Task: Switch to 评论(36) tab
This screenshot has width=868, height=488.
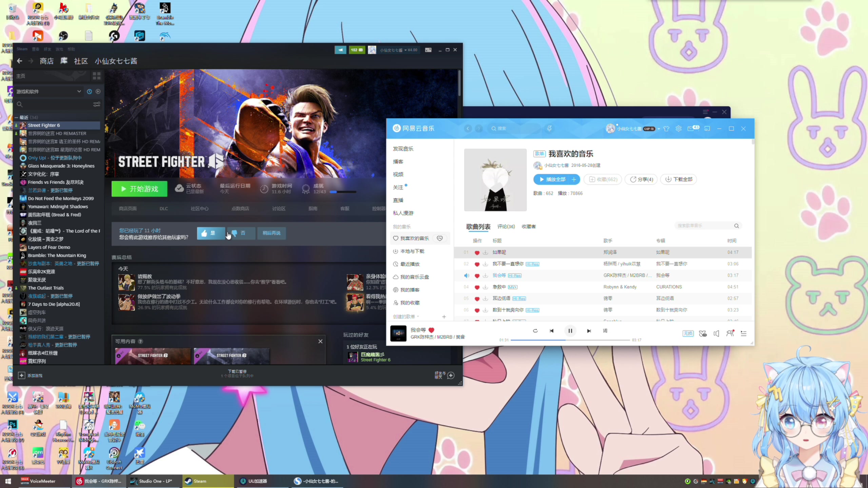Action: pos(506,226)
